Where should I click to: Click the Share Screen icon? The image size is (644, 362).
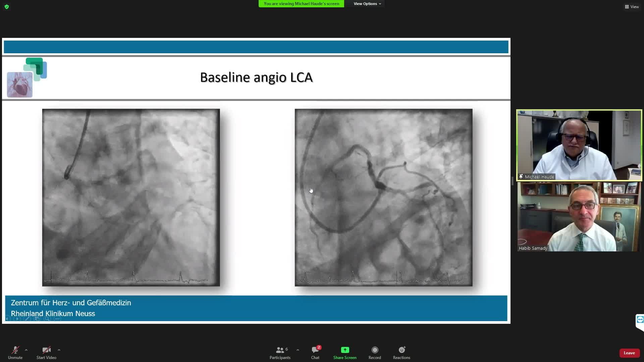coord(344,350)
